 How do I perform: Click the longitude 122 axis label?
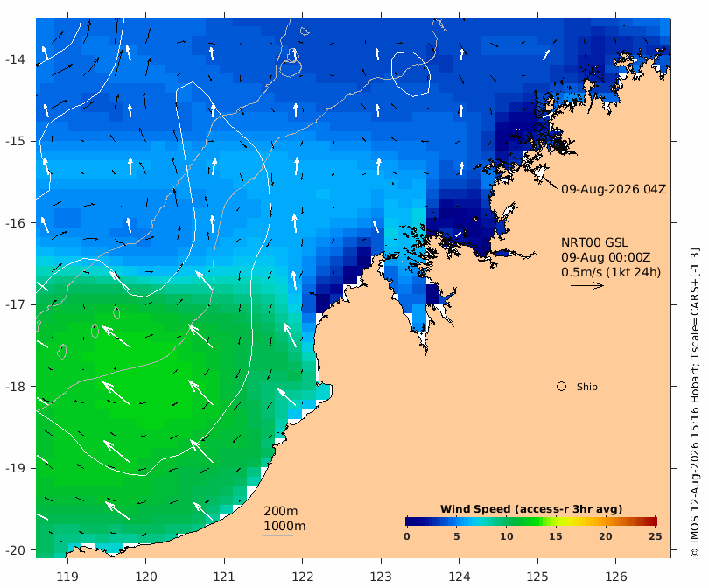(303, 577)
